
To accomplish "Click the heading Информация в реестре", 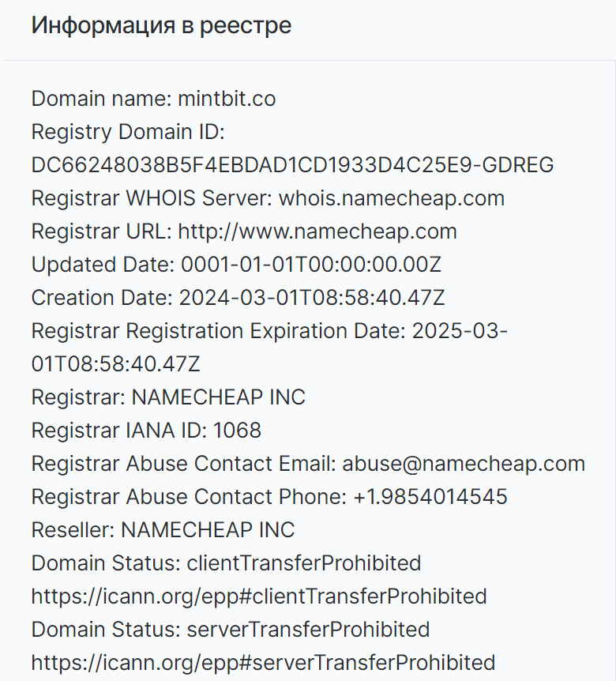I will (x=161, y=25).
